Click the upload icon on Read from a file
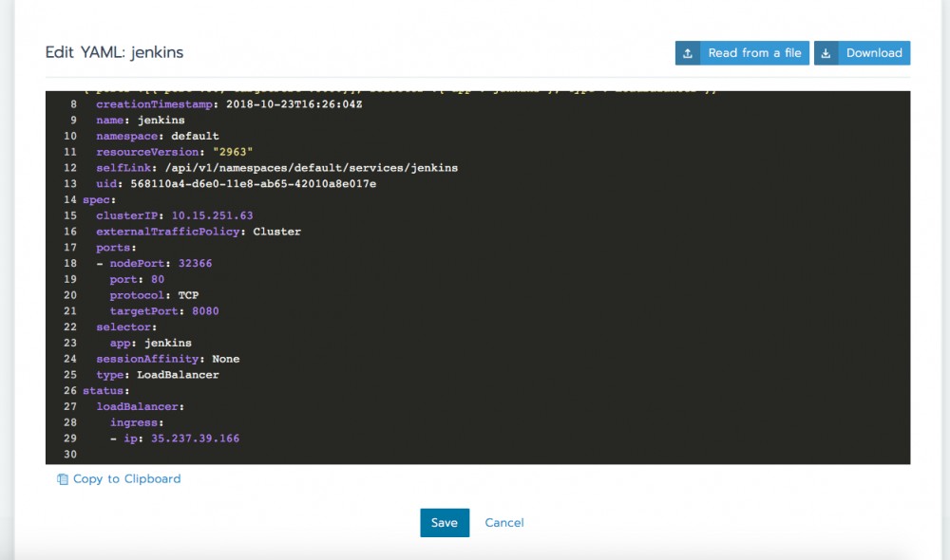The image size is (950, 560). tap(688, 52)
